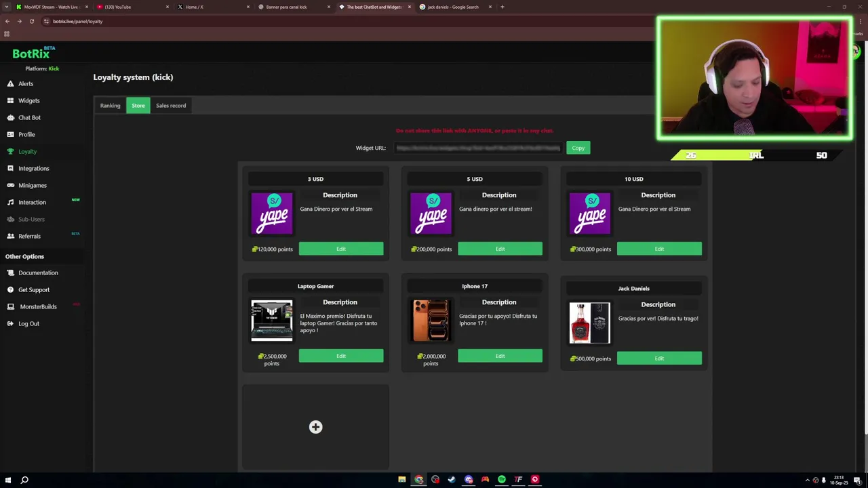Click the 'Loyalty system (kick)' heading
This screenshot has height=488, width=868.
pos(133,77)
